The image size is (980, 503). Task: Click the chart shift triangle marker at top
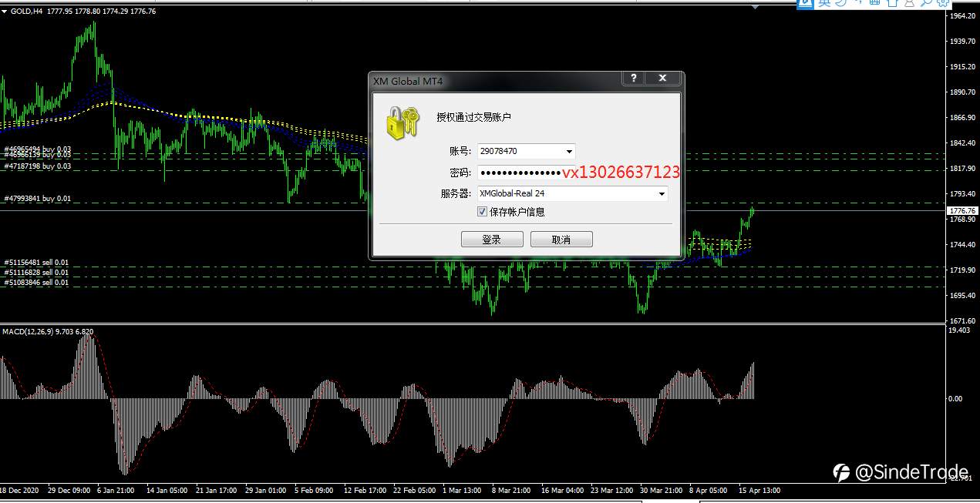pos(756,6)
